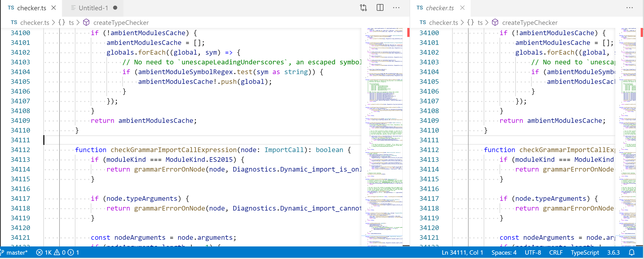This screenshot has width=644, height=259.
Task: Click the warnings indicator in status bar
Action: tap(60, 253)
